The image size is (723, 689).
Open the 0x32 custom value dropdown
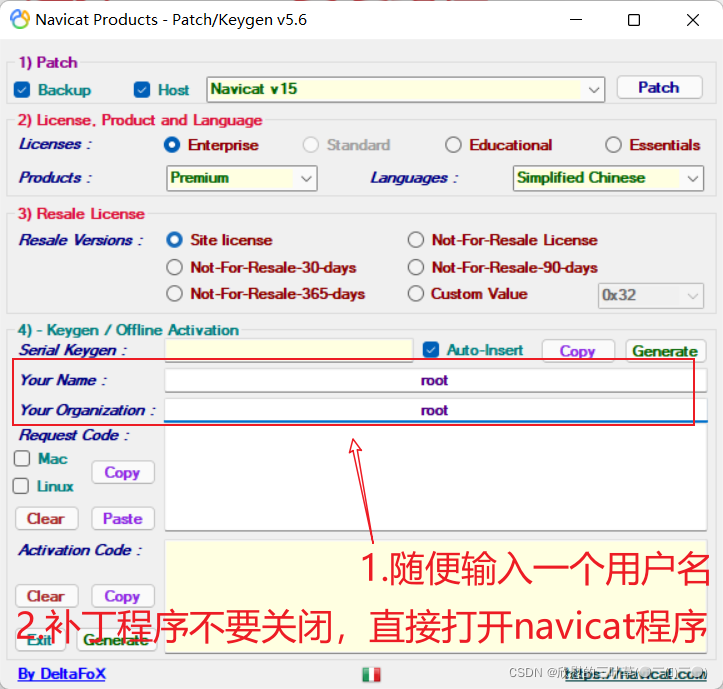[x=651, y=295]
